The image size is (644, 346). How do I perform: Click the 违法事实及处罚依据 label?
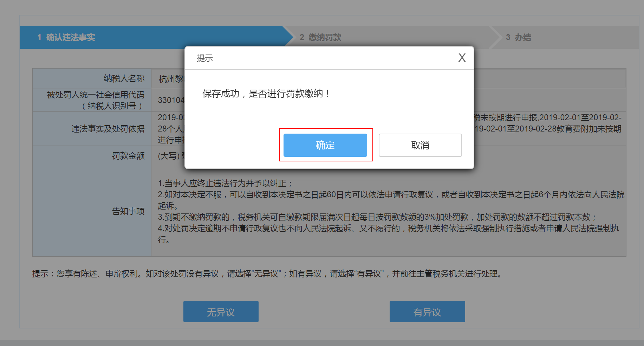[108, 129]
